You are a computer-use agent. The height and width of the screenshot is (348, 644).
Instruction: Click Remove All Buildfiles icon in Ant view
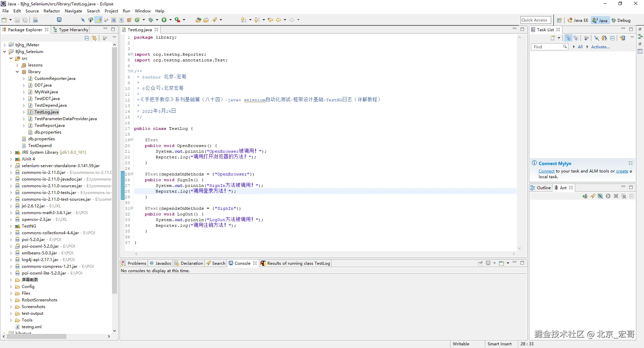624,196
